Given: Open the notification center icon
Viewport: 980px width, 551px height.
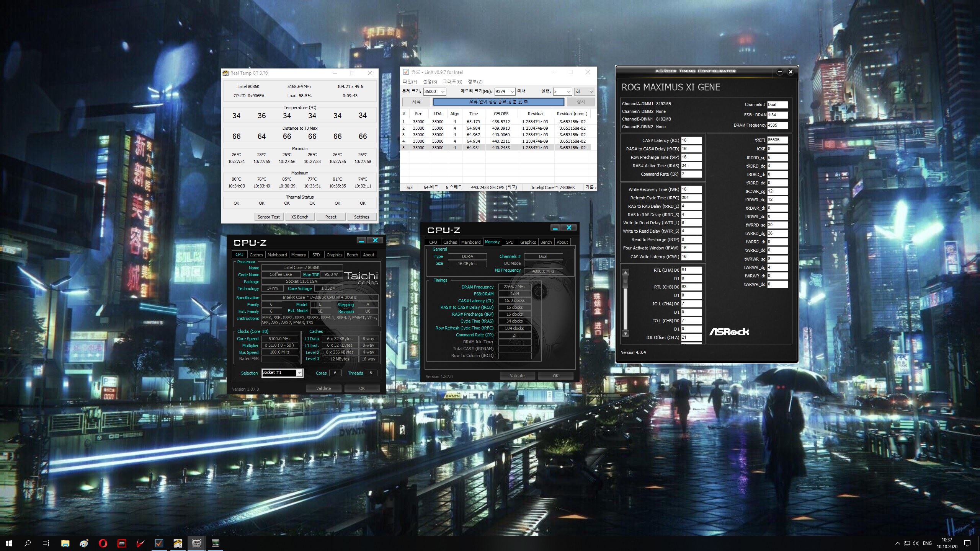Looking at the screenshot, I should pos(967,543).
